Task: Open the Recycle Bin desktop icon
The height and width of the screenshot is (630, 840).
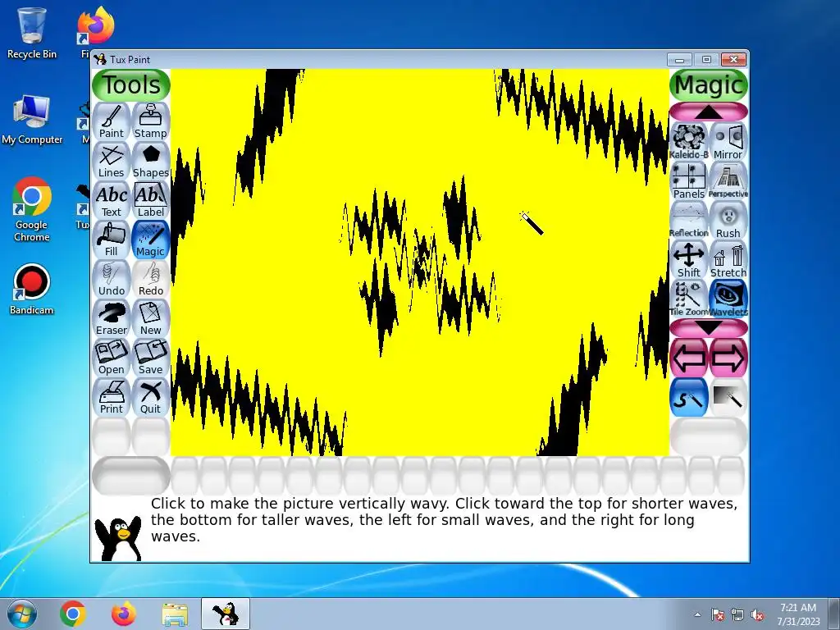Action: (x=32, y=33)
